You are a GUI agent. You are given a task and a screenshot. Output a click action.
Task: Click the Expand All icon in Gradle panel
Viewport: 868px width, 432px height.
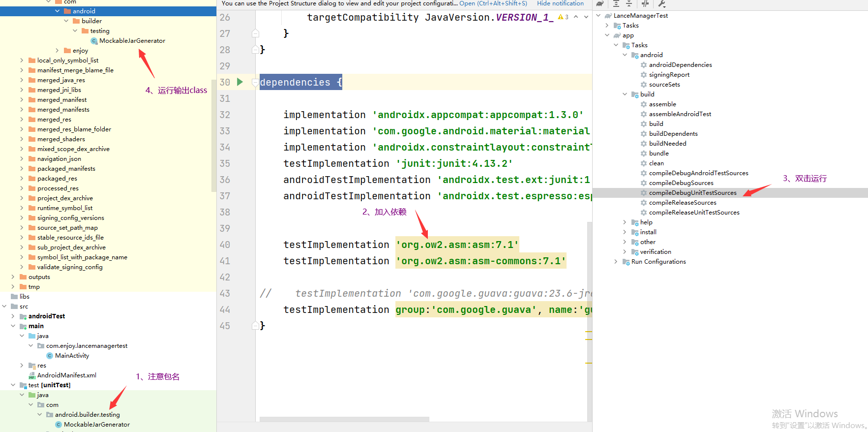click(x=616, y=4)
